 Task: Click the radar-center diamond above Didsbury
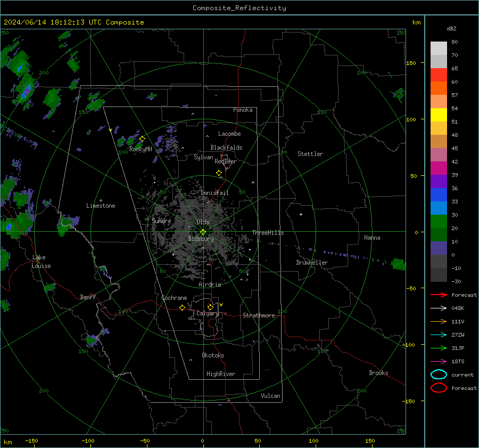pyautogui.click(x=203, y=232)
